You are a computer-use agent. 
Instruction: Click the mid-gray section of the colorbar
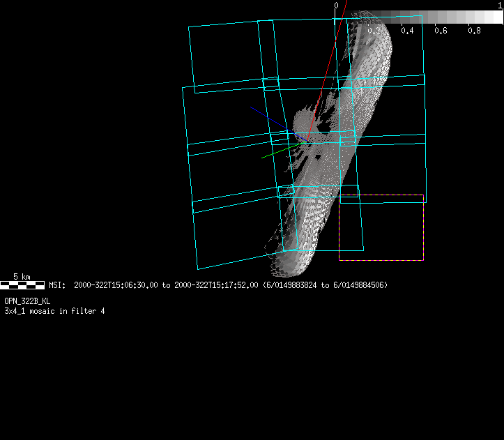click(x=425, y=16)
